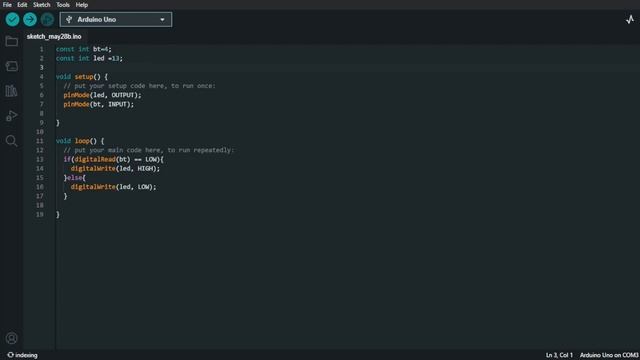
Task: Expand the Arduino Uno board dropdown
Action: pyautogui.click(x=116, y=20)
